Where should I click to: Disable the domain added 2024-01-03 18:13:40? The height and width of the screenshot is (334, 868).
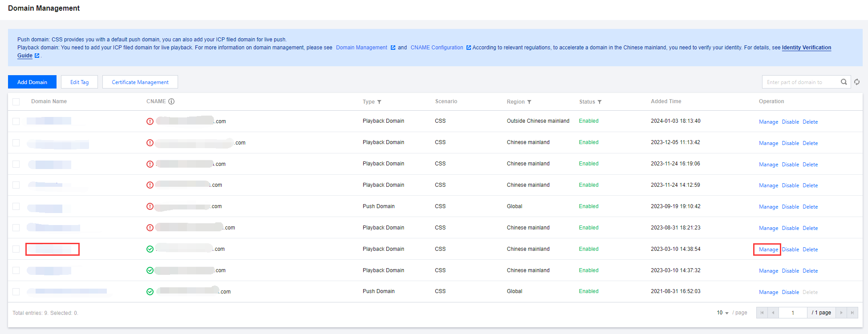pos(791,122)
